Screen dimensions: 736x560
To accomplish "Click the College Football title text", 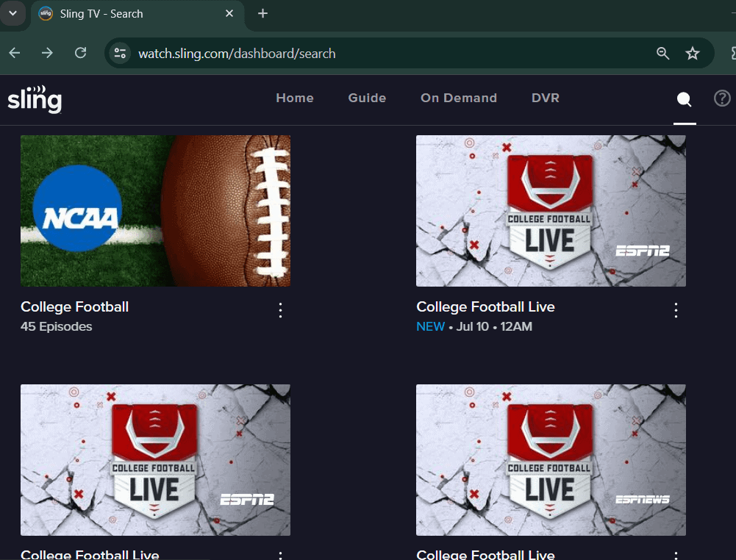I will click(75, 306).
